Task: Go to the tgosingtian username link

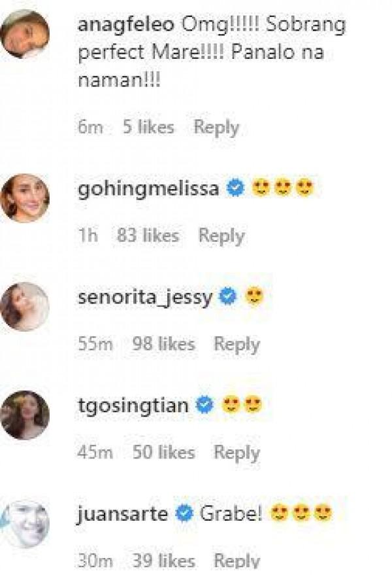Action: [x=133, y=406]
